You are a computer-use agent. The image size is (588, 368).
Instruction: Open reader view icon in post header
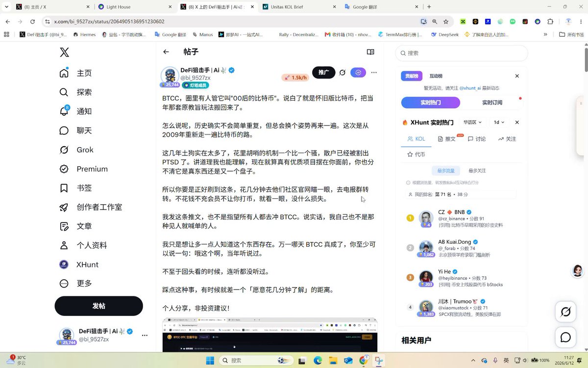[370, 52]
